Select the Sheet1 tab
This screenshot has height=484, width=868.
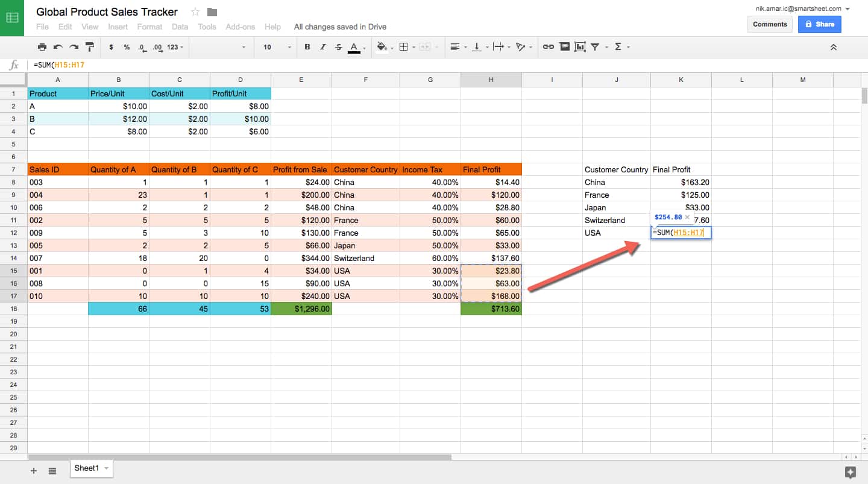click(x=86, y=468)
